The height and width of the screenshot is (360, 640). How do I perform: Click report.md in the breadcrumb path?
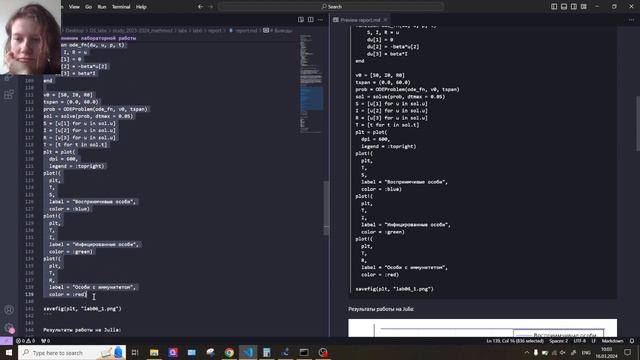pyautogui.click(x=246, y=30)
